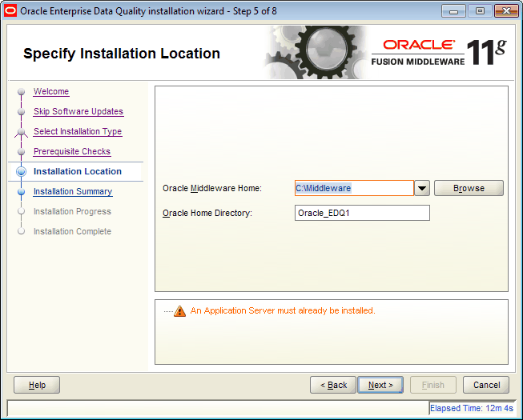523x420 pixels.
Task: Click the Oracle Home Directory text field
Action: [x=362, y=213]
